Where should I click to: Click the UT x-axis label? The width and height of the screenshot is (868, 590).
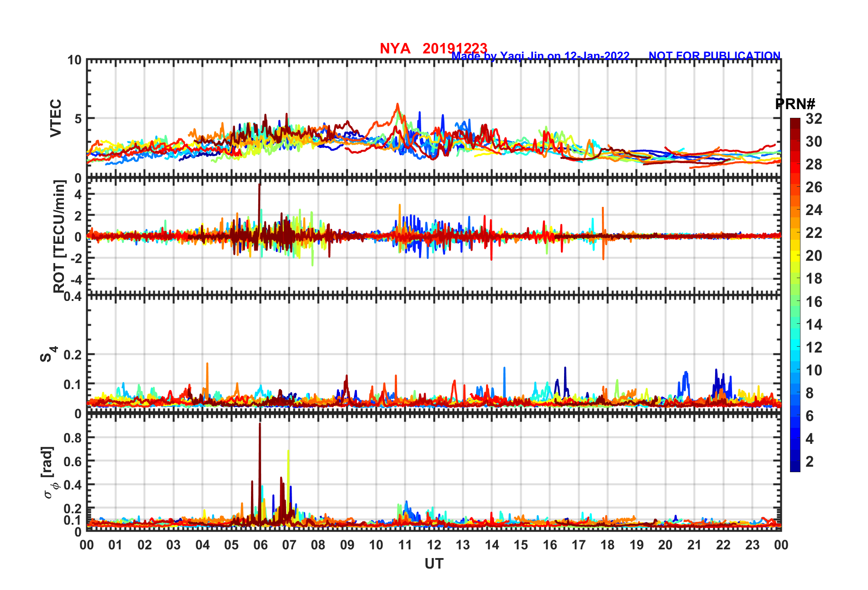434,564
